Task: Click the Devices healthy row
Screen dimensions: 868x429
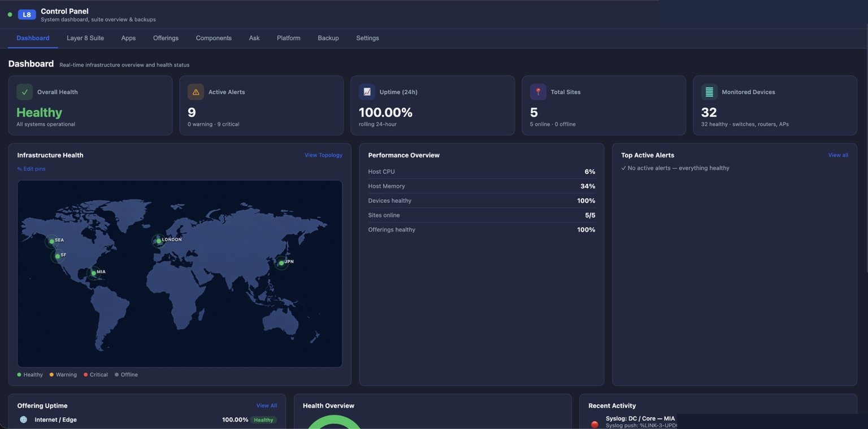Action: tap(481, 201)
